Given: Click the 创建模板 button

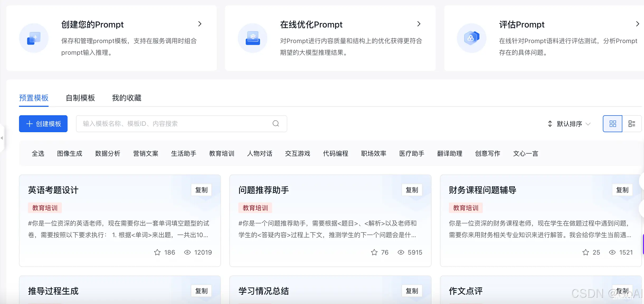Looking at the screenshot, I should tap(43, 124).
